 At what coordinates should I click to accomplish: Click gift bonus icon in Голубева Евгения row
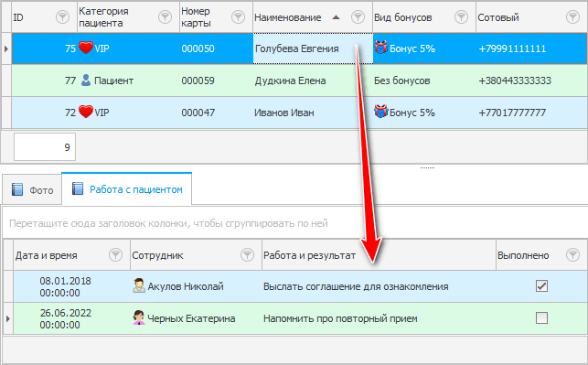pyautogui.click(x=380, y=48)
